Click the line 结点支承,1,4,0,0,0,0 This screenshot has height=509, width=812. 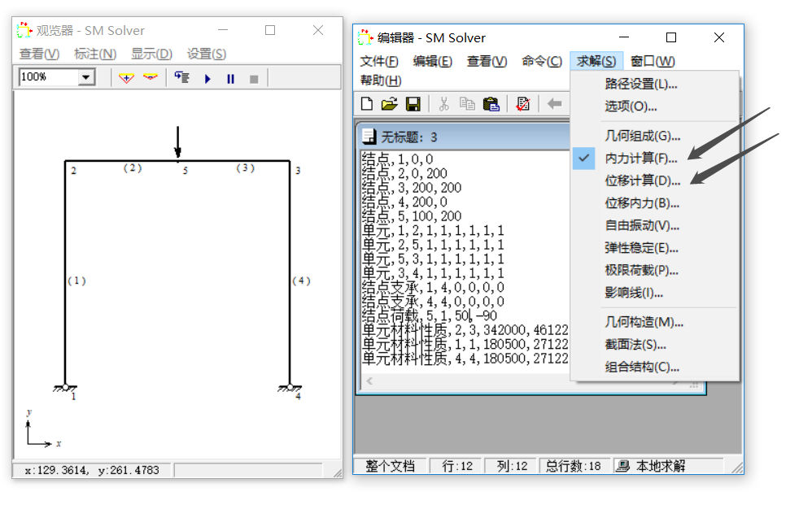point(433,287)
